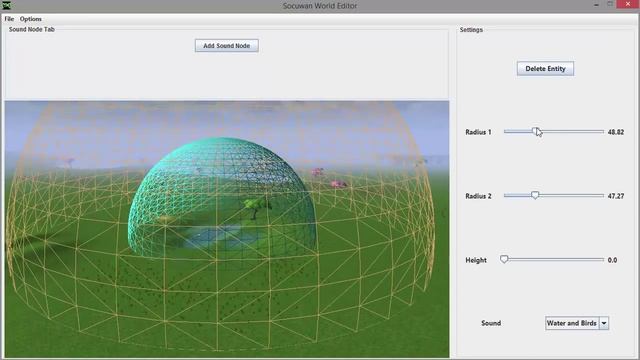Click the Delete Entity button

(x=545, y=69)
